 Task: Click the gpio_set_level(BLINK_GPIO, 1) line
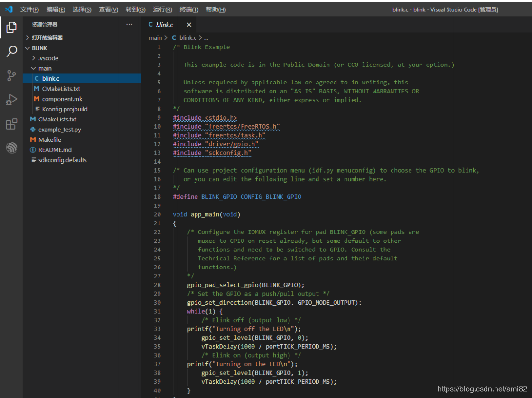point(254,373)
